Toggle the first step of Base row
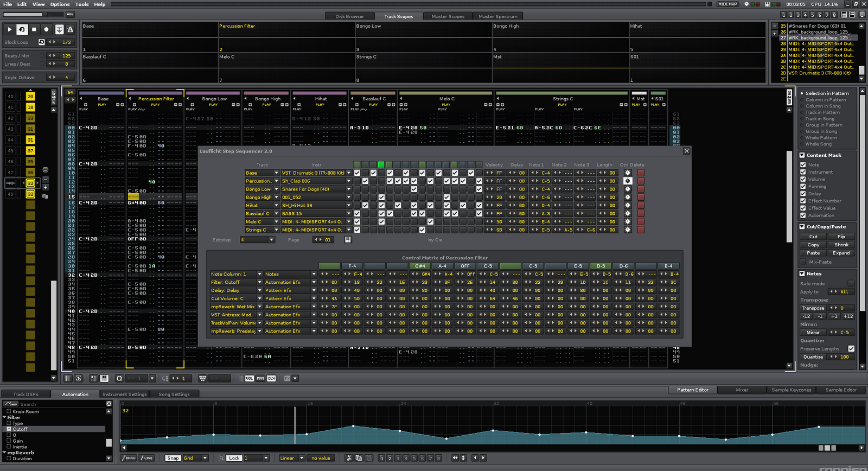This screenshot has width=868, height=471. 357,173
